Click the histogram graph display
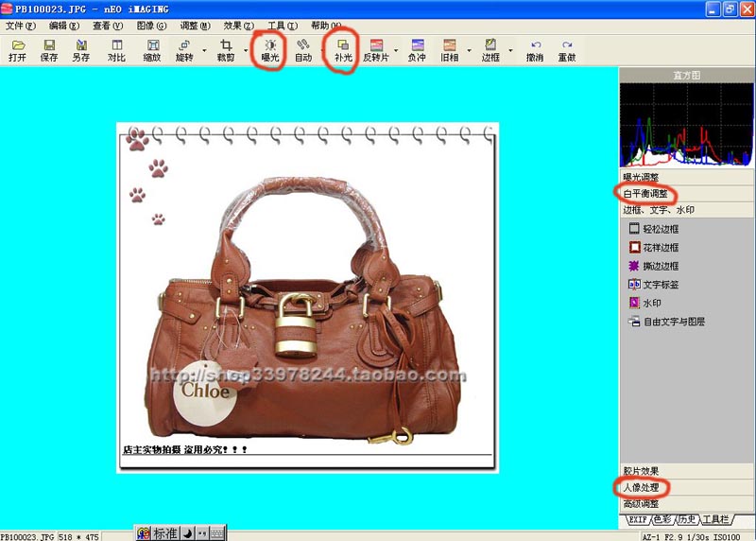 tap(687, 125)
